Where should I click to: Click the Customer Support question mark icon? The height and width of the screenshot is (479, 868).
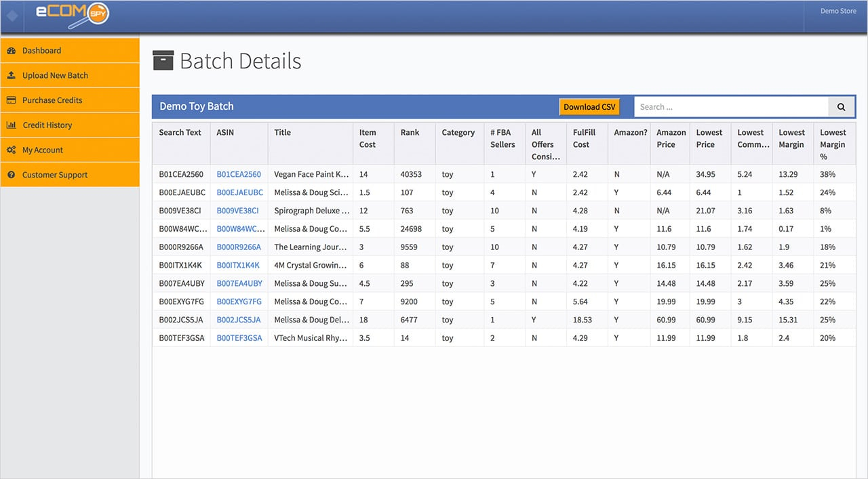12,175
